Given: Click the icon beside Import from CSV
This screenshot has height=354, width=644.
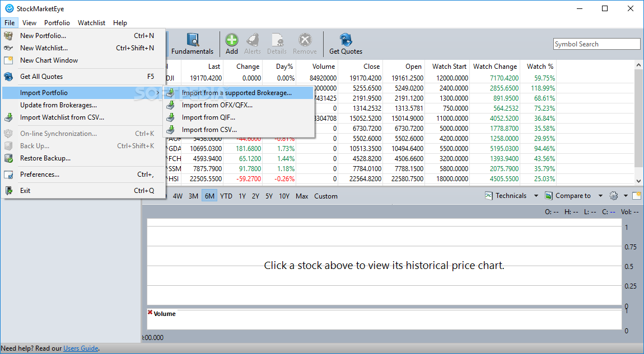Looking at the screenshot, I should pos(170,130).
